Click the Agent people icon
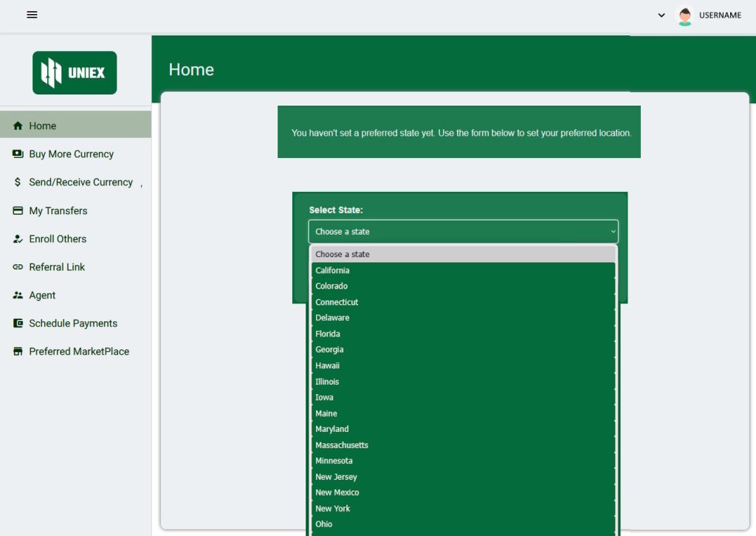The image size is (756, 536). tap(18, 295)
